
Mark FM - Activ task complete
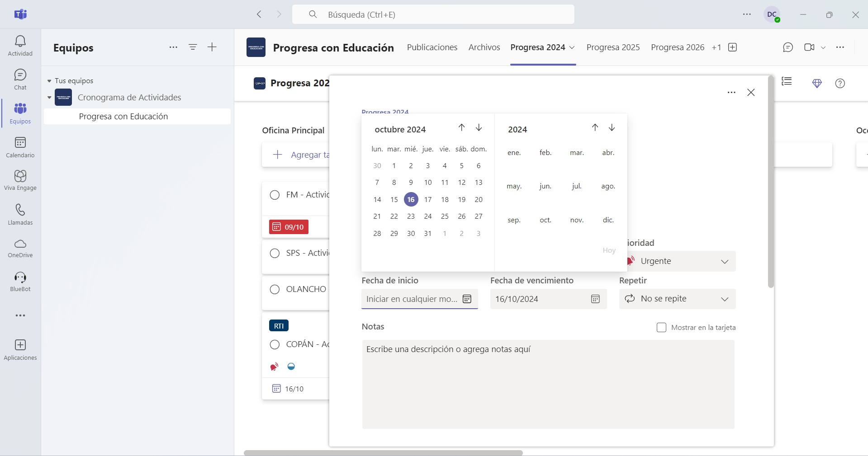pyautogui.click(x=275, y=195)
